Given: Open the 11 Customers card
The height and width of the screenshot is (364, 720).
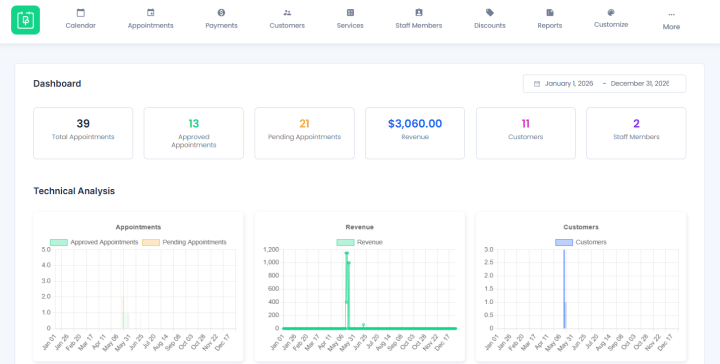Looking at the screenshot, I should click(526, 133).
